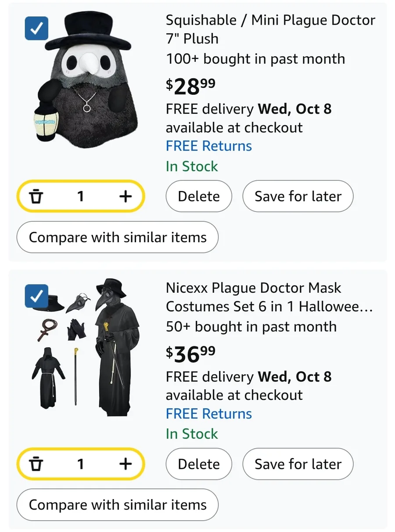395x532 pixels.
Task: Compare Nicexx costume with similar items
Action: click(x=118, y=505)
